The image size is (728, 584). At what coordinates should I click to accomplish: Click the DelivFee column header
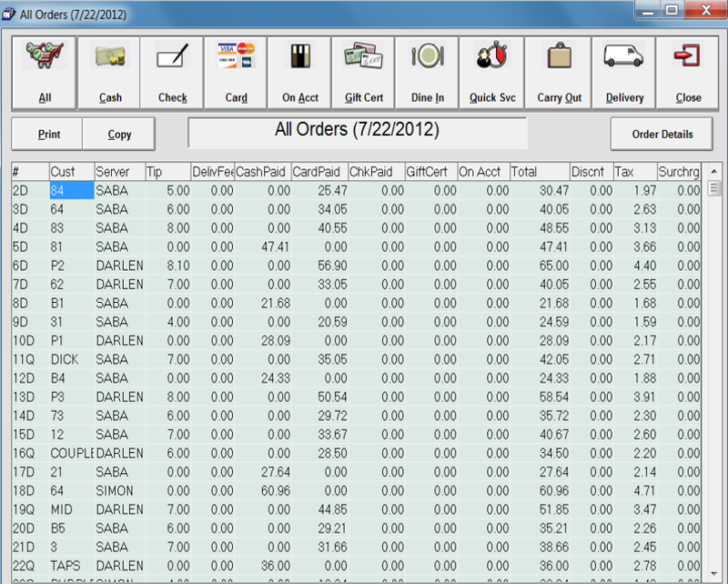(213, 172)
